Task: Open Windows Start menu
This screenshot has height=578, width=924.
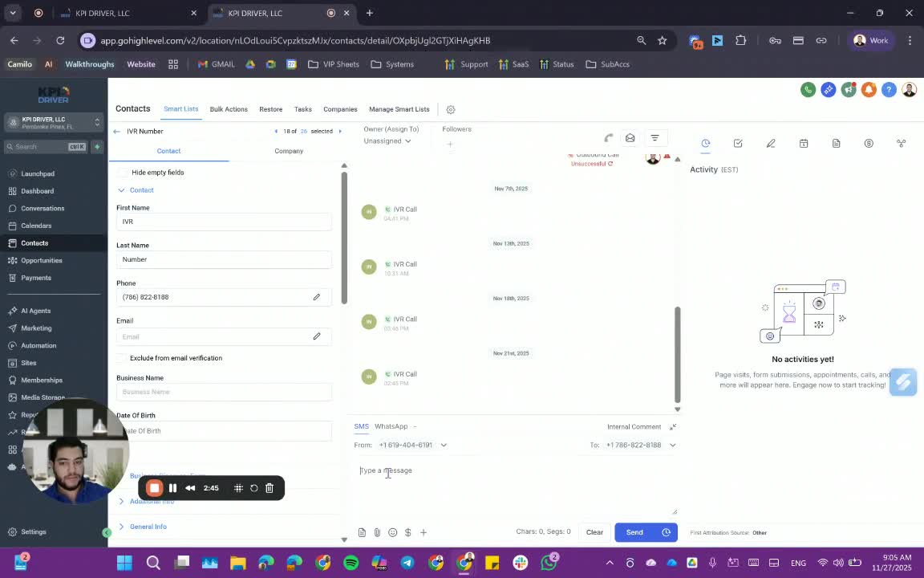Action: (x=124, y=563)
